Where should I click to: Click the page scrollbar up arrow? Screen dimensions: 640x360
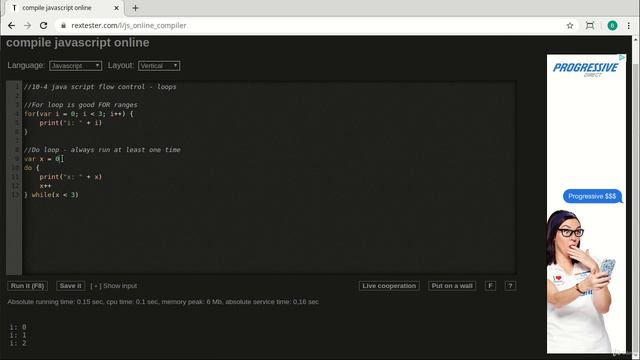pyautogui.click(x=636, y=40)
